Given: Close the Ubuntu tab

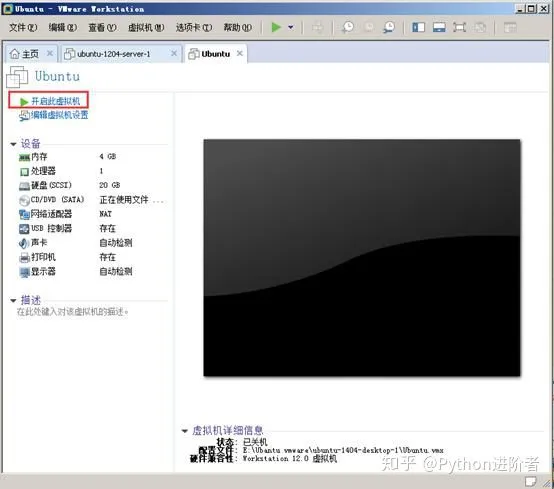Looking at the screenshot, I should tap(240, 53).
